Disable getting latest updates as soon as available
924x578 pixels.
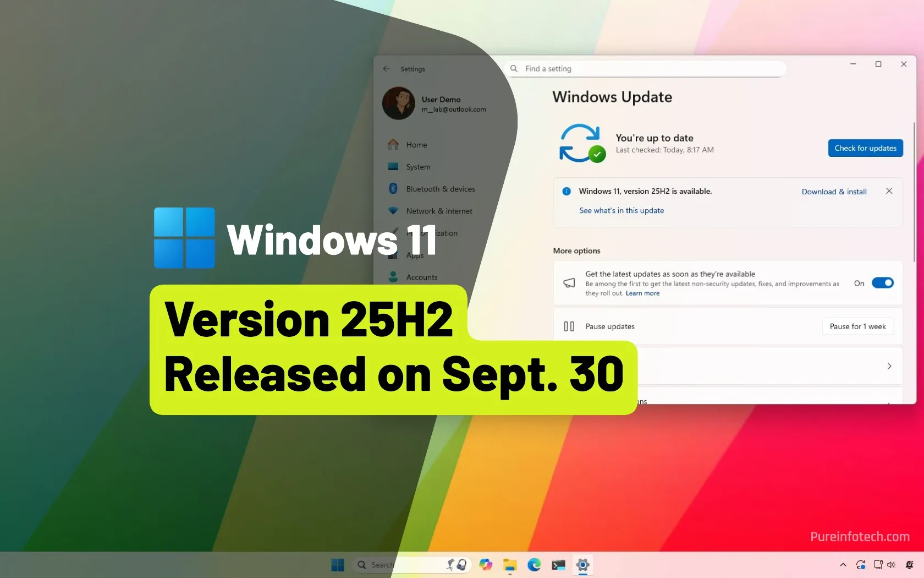pyautogui.click(x=883, y=282)
